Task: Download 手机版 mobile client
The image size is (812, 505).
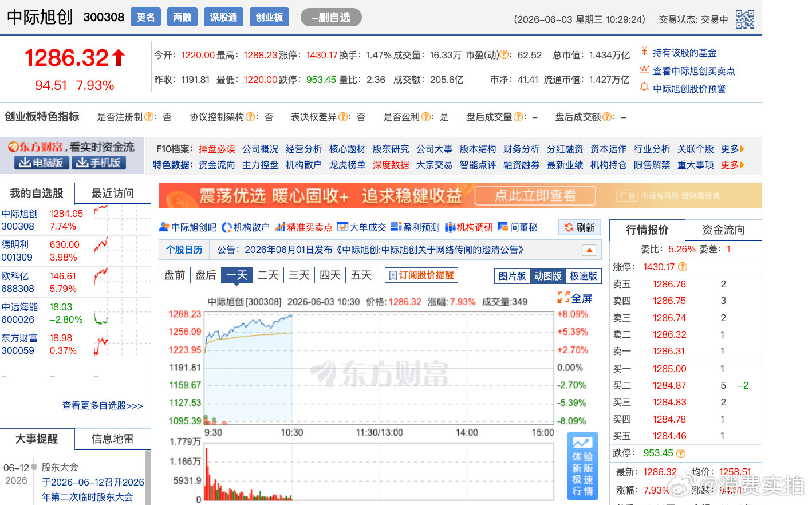Action: coord(98,163)
